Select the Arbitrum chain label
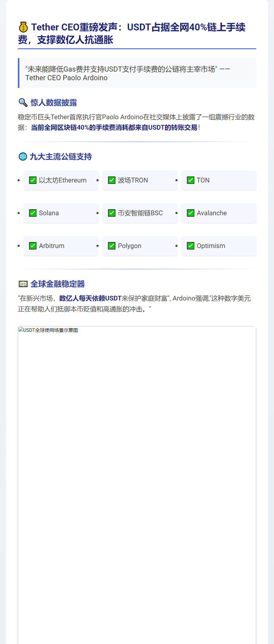274x644 pixels. click(x=52, y=246)
